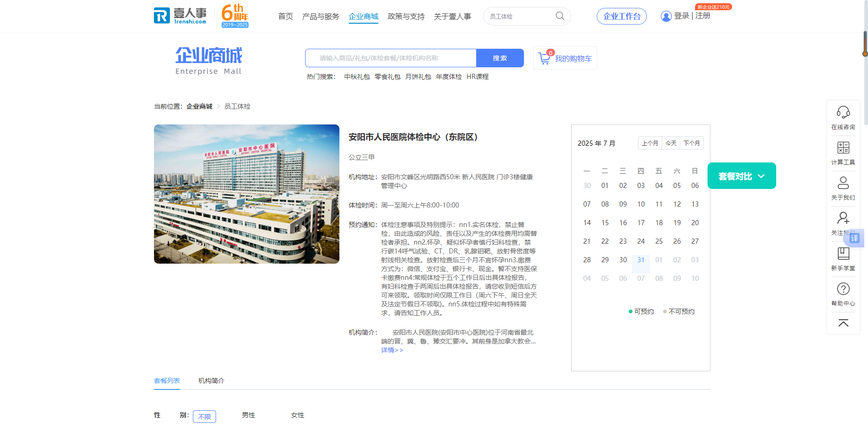Open 产品与服务 menu
Image resolution: width=868 pixels, height=434 pixels.
320,16
